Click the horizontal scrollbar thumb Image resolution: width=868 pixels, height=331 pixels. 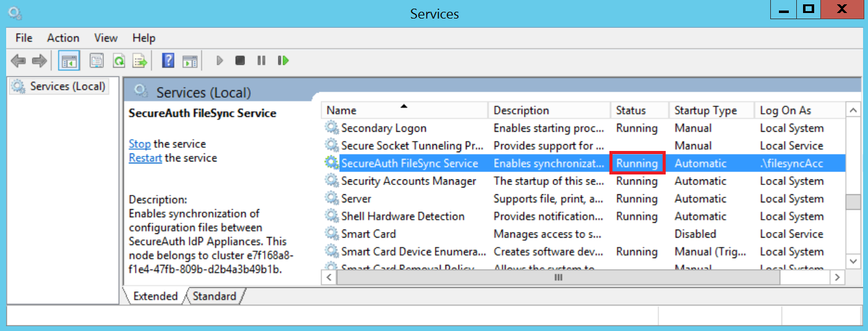558,277
